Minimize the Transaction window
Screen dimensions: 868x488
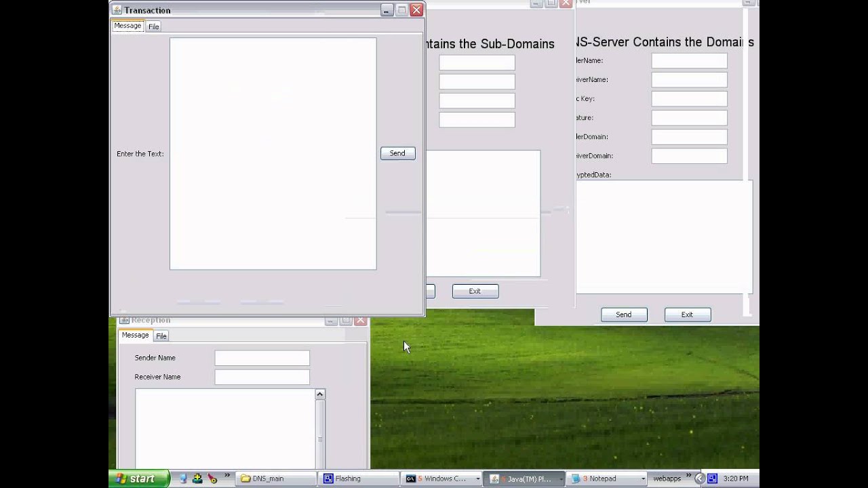(387, 9)
